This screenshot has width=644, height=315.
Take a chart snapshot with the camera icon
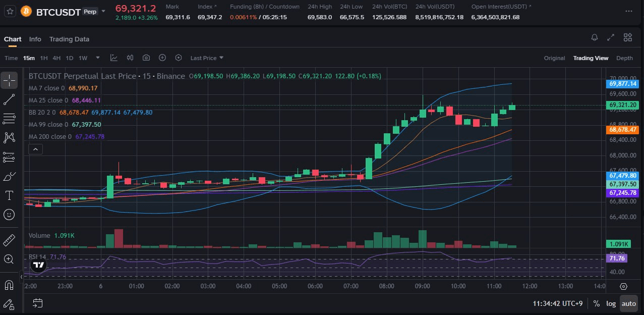pyautogui.click(x=146, y=58)
